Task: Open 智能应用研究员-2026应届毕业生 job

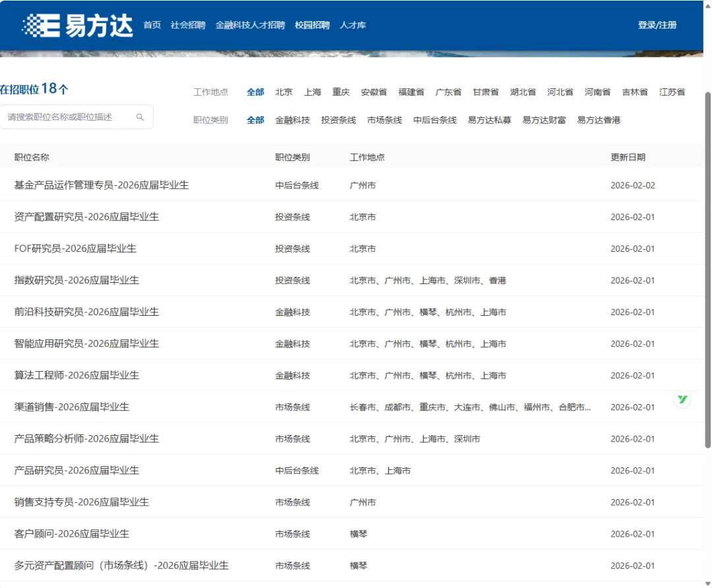Action: 86,343
